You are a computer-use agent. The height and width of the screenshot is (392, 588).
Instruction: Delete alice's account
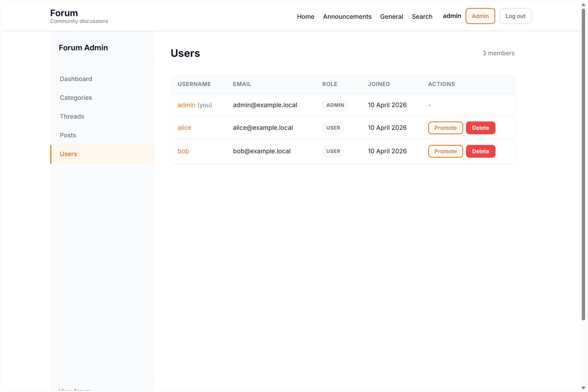481,128
